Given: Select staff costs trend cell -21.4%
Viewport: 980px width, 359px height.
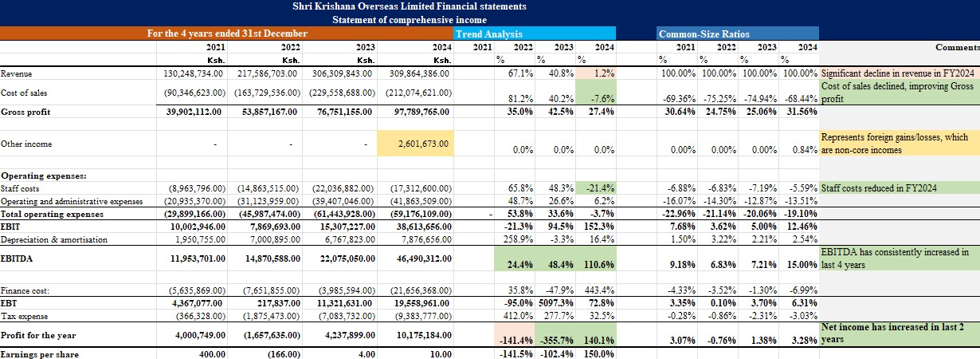Looking at the screenshot, I should pyautogui.click(x=596, y=190).
